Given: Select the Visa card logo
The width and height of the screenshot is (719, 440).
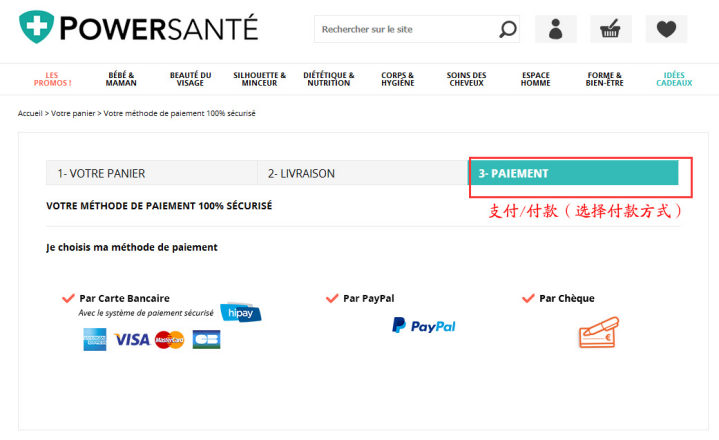Looking at the screenshot, I should pos(132,340).
